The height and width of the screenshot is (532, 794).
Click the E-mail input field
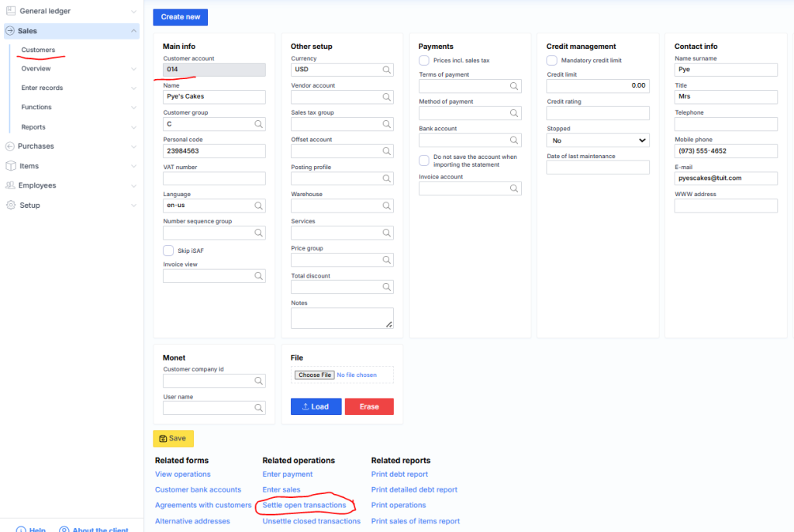pyautogui.click(x=726, y=178)
